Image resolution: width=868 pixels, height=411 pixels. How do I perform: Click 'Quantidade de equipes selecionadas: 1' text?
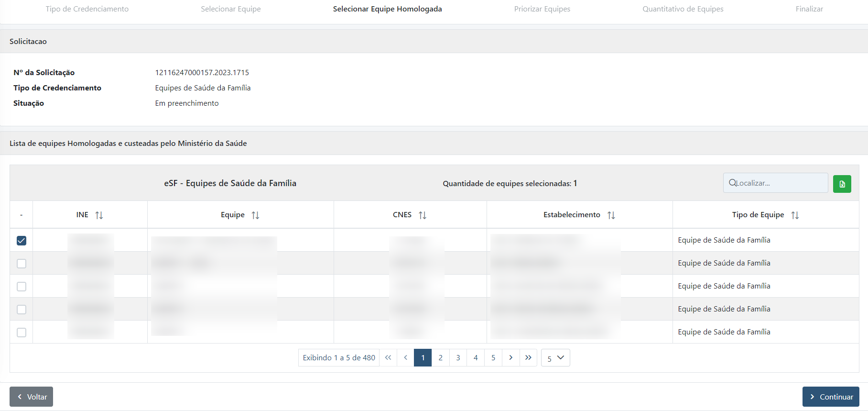click(510, 183)
